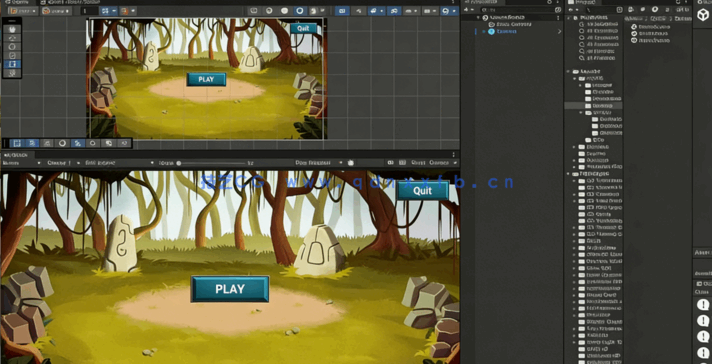This screenshot has height=364, width=712.
Task: Open the Global/Local handle rotation dropdown
Action: coord(56,11)
